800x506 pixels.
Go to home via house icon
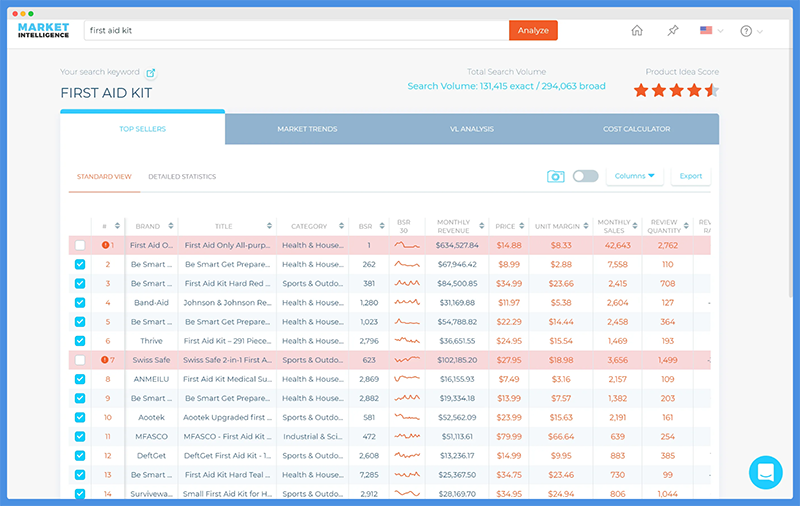pyautogui.click(x=637, y=31)
